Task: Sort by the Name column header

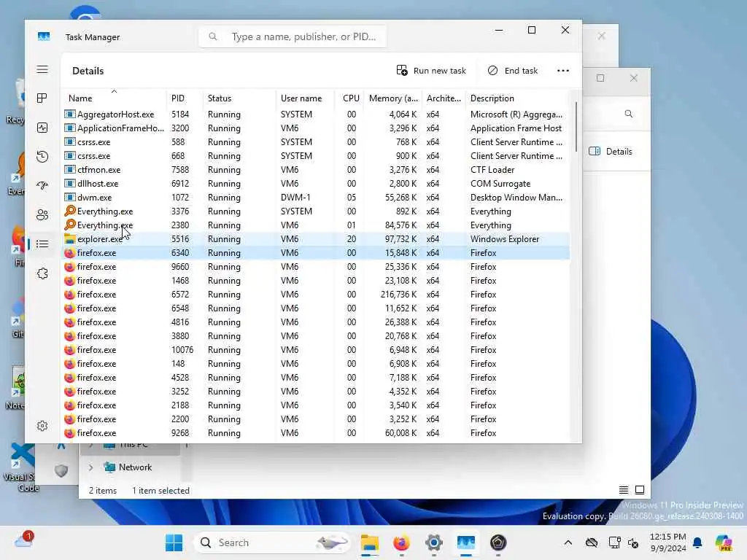Action: click(x=114, y=98)
